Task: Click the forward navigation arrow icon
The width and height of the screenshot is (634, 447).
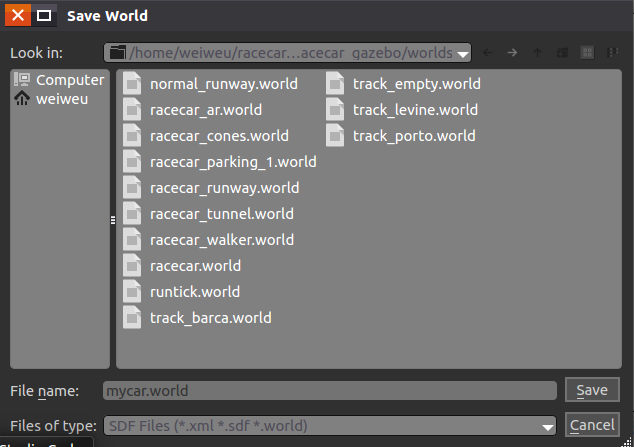Action: pos(512,53)
